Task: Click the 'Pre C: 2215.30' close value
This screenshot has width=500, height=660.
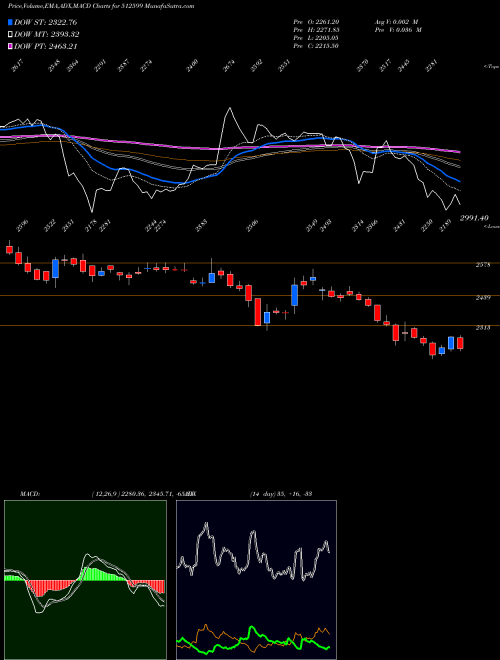Action: (316, 46)
